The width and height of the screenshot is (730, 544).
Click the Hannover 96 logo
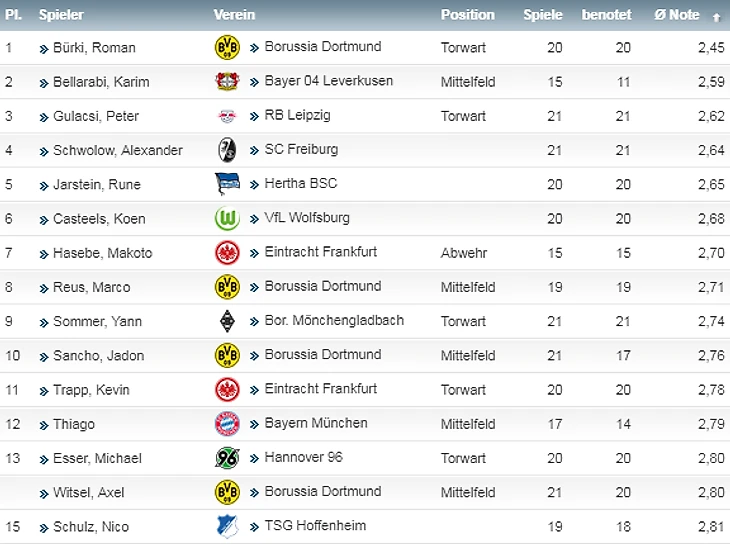[227, 458]
